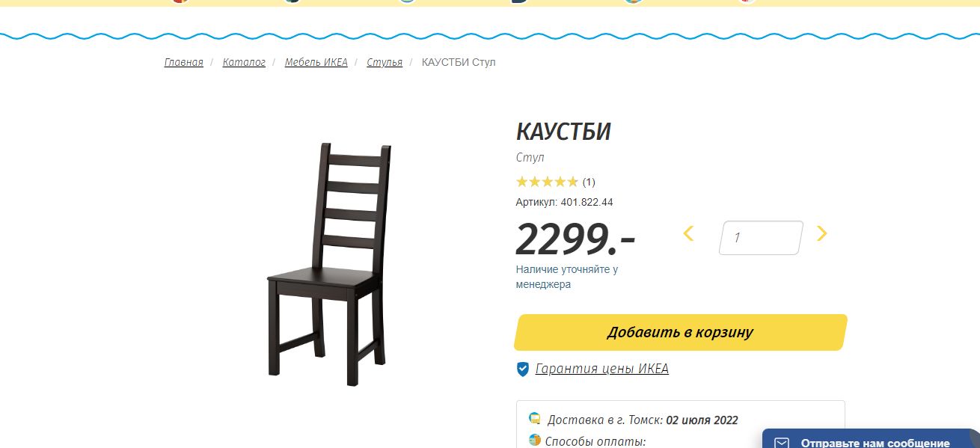The height and width of the screenshot is (448, 980).
Task: Click the payment methods icon
Action: tap(534, 441)
